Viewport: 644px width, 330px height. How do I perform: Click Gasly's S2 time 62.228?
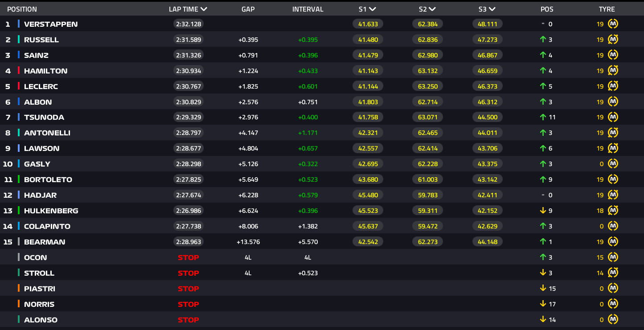click(x=427, y=164)
